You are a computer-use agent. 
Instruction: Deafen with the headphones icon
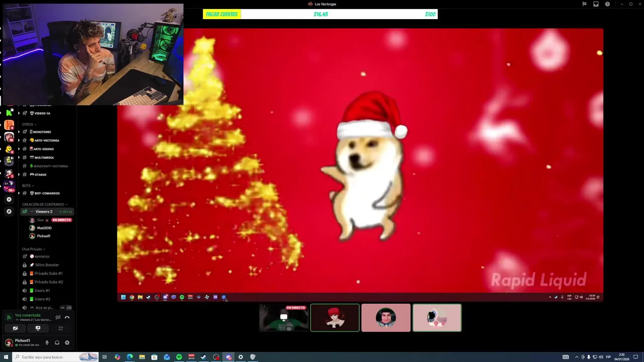click(57, 343)
